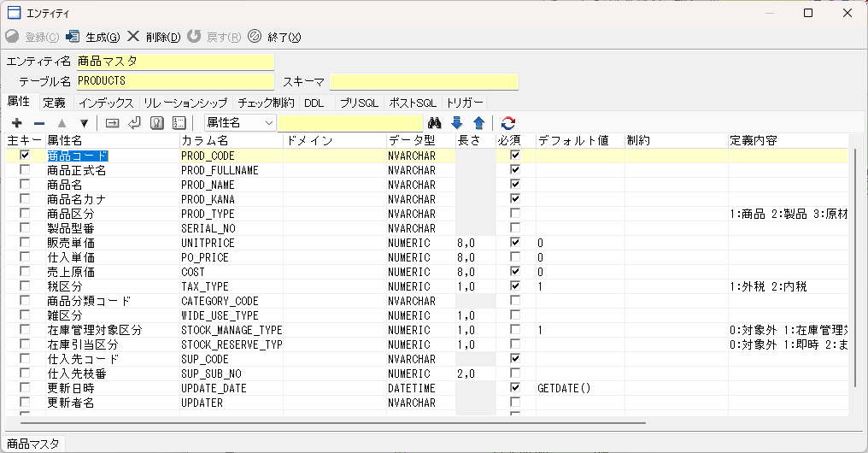Screen dimensions: 868x453
Task: Switch to the 定義 tab
Action: click(55, 103)
